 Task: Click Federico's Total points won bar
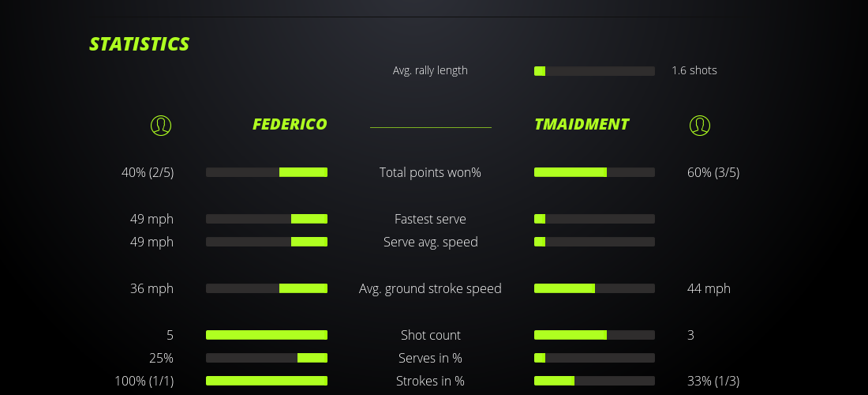tap(267, 172)
